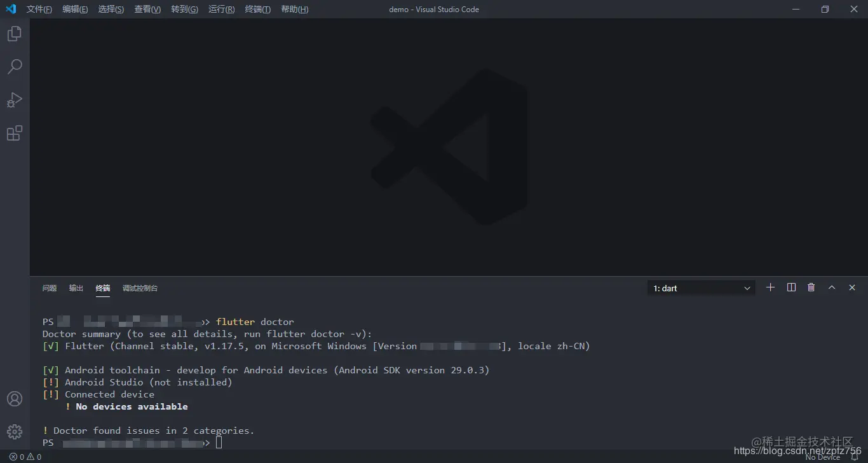This screenshot has height=463, width=868.
Task: Click 'No devices available' warning text
Action: (126, 406)
